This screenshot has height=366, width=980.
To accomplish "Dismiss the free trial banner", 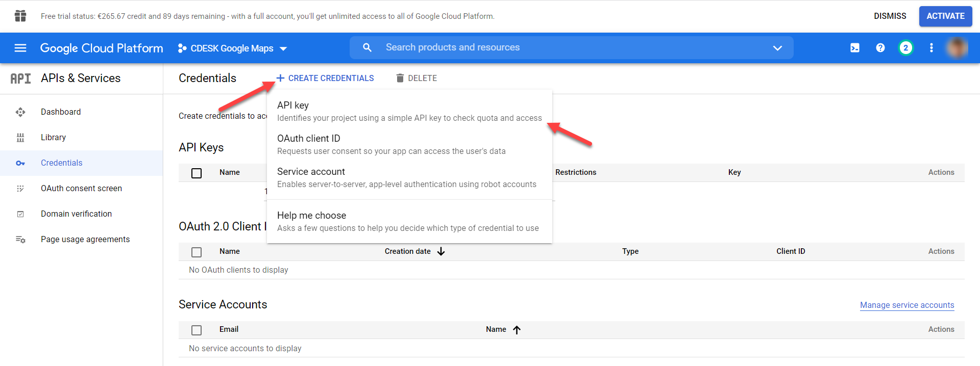I will click(890, 16).
